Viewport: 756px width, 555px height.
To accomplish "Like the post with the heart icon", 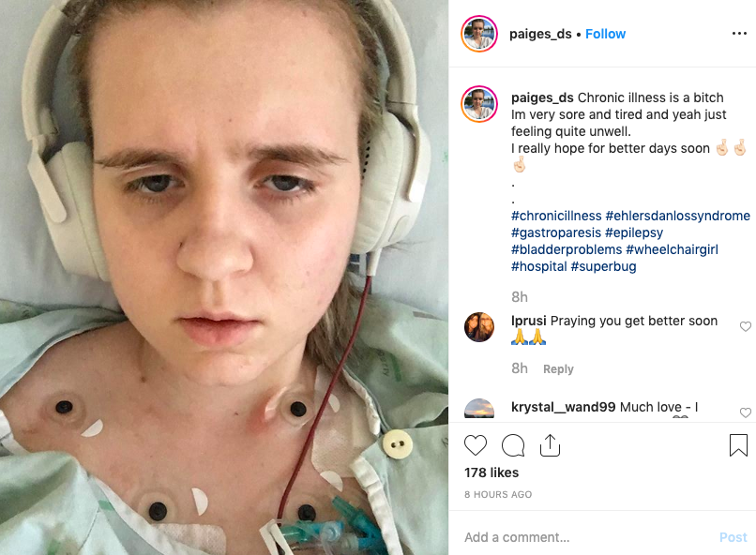I will pyautogui.click(x=476, y=445).
